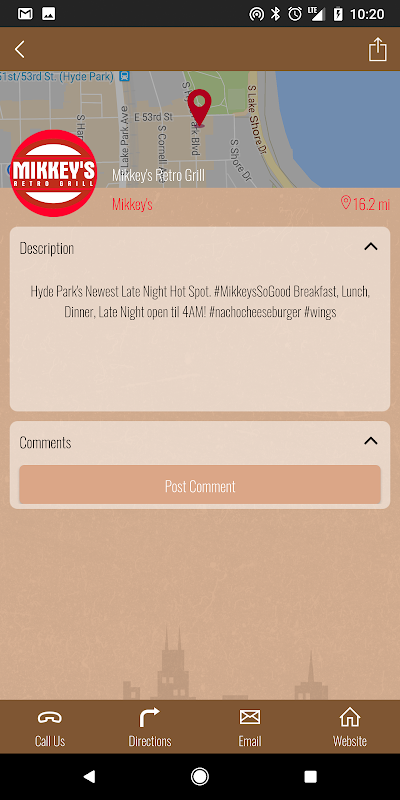Tap the Android back navigation button

pyautogui.click(x=89, y=777)
